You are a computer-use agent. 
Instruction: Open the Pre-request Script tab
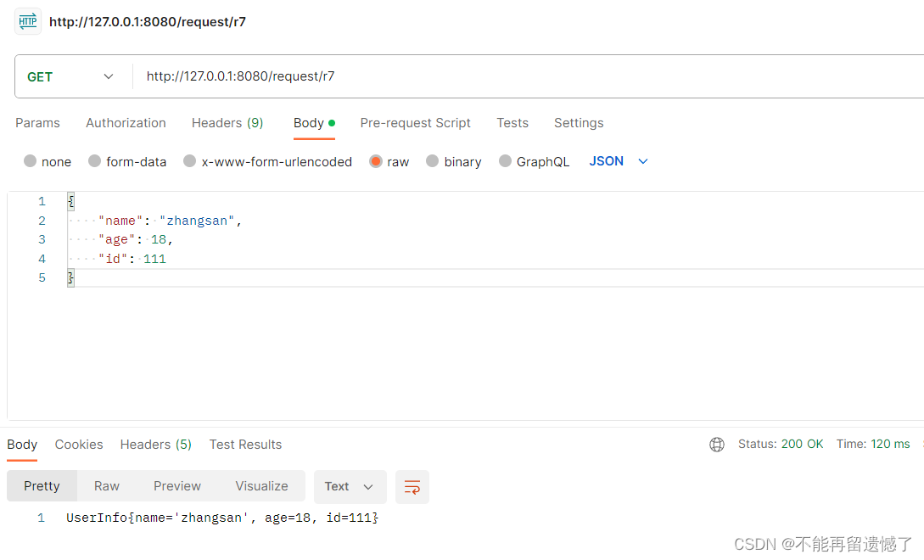coord(416,123)
